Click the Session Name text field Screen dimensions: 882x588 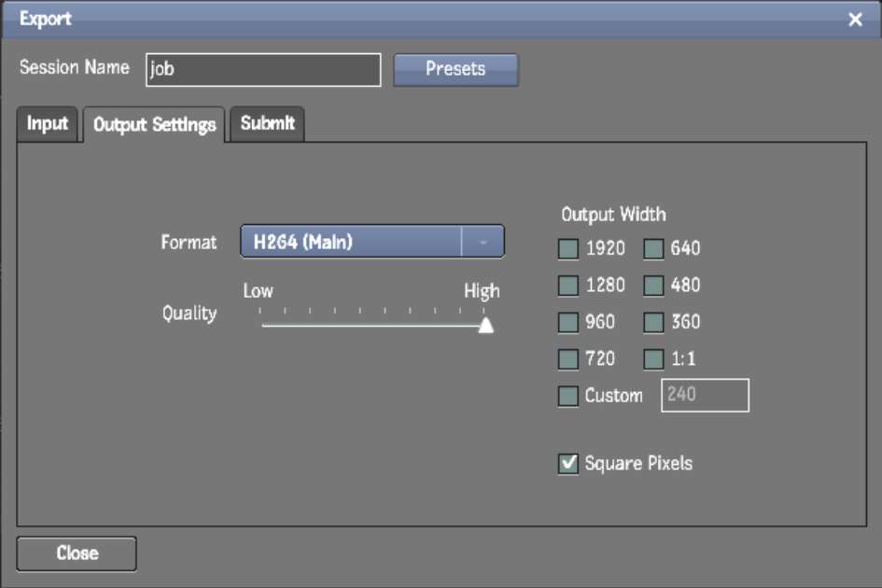[x=263, y=70]
